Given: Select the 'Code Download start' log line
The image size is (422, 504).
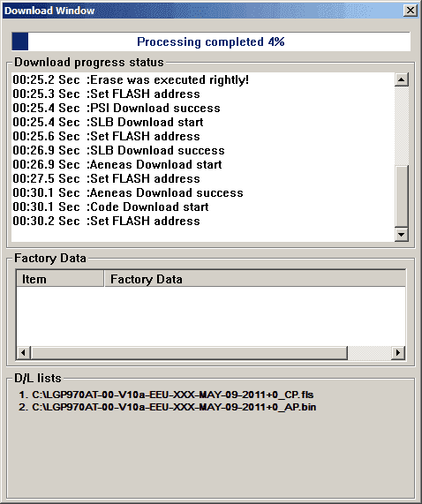Looking at the screenshot, I should point(110,207).
